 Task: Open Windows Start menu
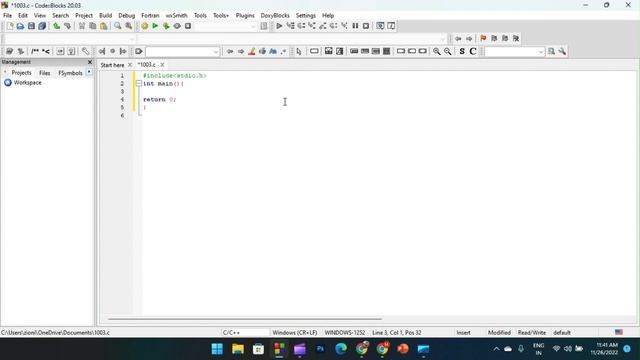217,349
